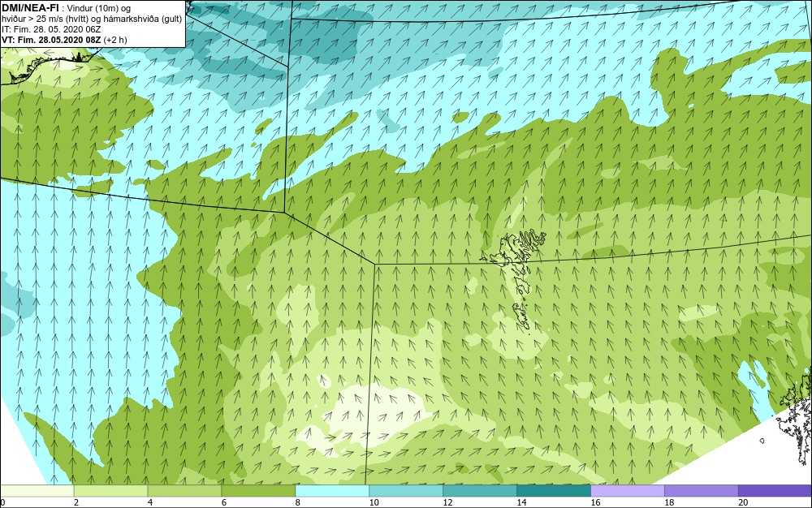Click the 18–20 m/s purple legend swatch
The width and height of the screenshot is (812, 508).
(x=702, y=491)
